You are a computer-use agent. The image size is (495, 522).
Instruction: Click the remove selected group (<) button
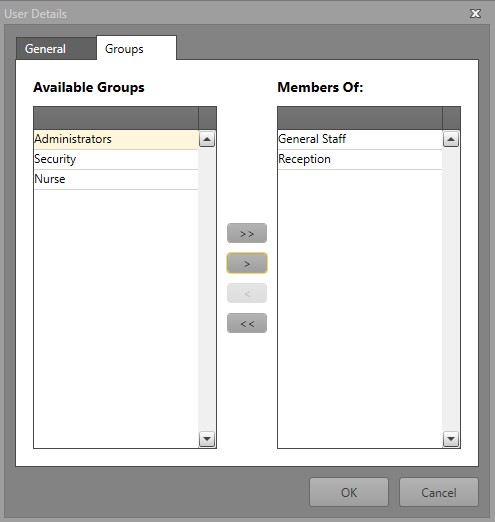(247, 293)
